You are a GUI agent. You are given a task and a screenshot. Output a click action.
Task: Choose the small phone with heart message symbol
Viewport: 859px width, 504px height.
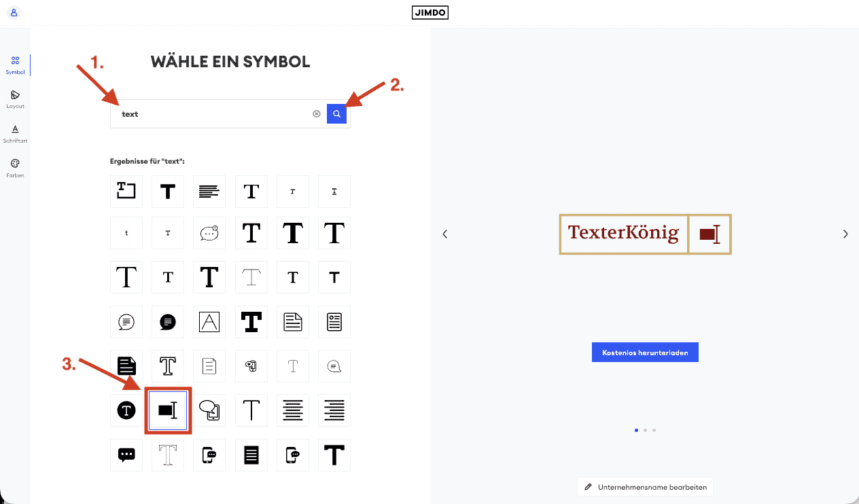251,366
